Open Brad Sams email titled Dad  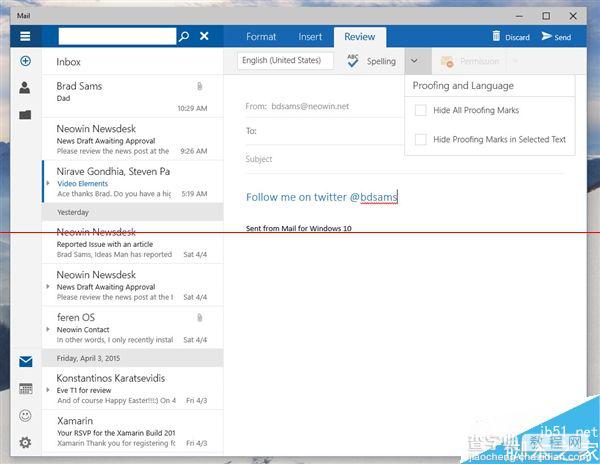[132, 96]
